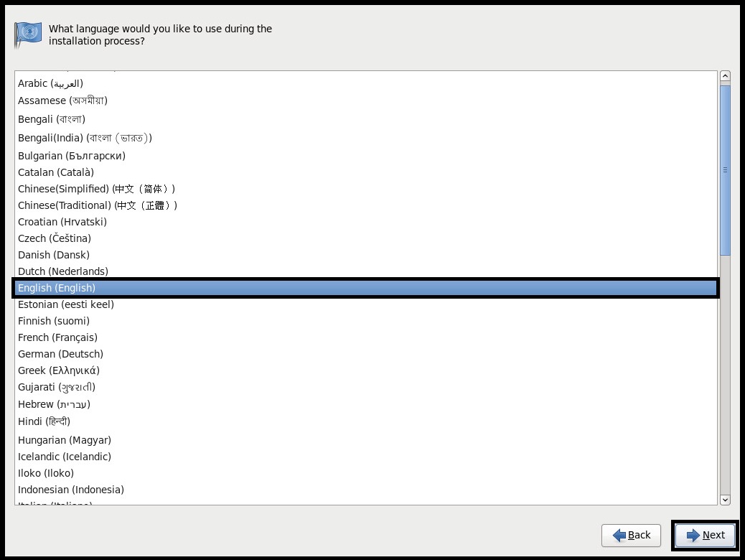Image resolution: width=745 pixels, height=560 pixels.
Task: Choose German (Deutsch) language
Action: point(60,354)
